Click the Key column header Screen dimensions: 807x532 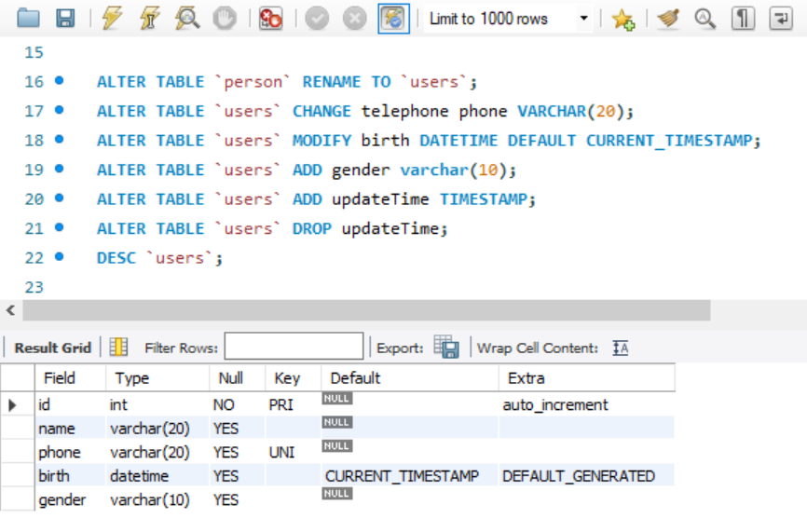click(293, 378)
